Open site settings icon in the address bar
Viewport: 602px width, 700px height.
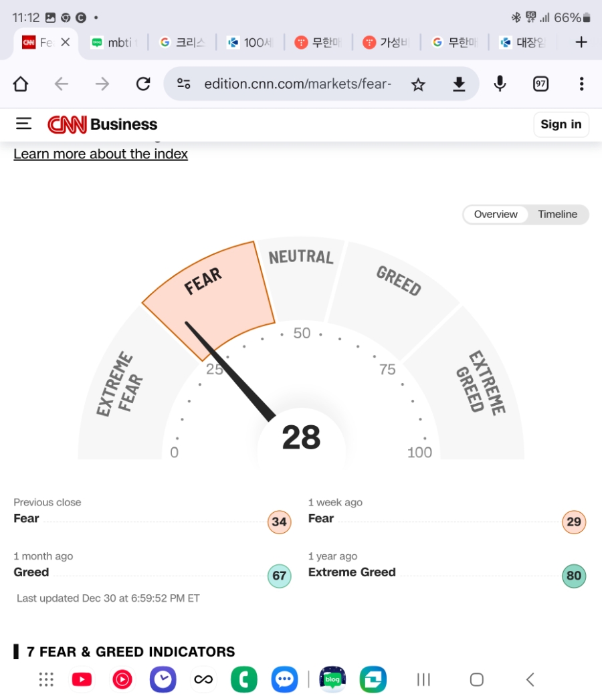coord(183,84)
